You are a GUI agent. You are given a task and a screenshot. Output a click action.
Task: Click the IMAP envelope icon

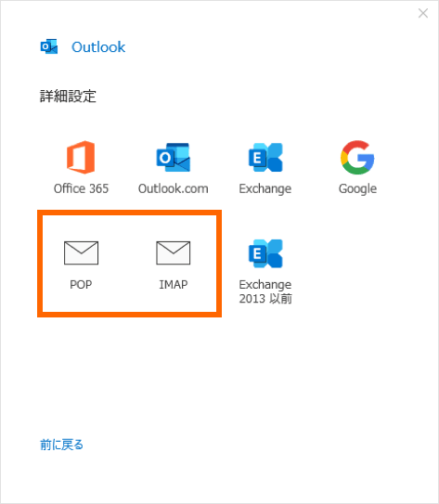pos(174,253)
